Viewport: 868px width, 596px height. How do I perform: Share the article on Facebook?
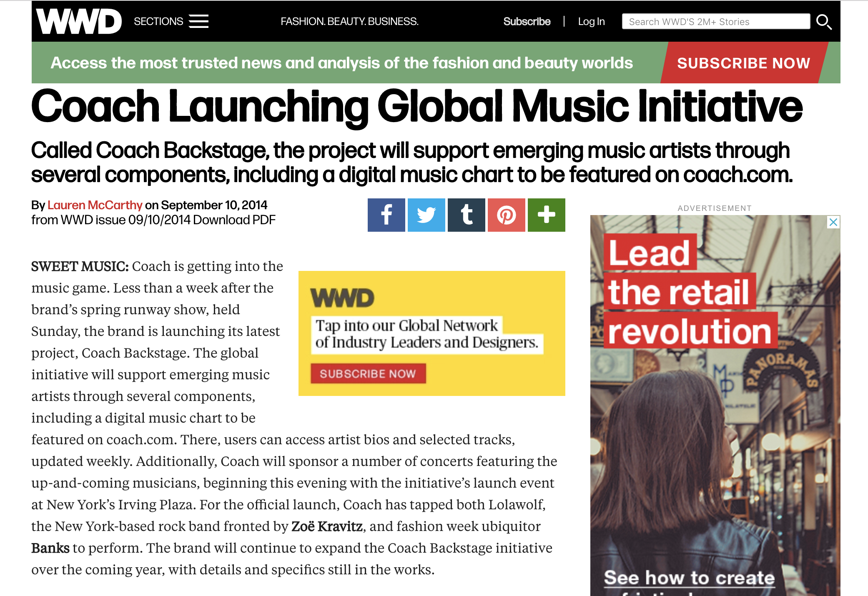click(x=386, y=215)
